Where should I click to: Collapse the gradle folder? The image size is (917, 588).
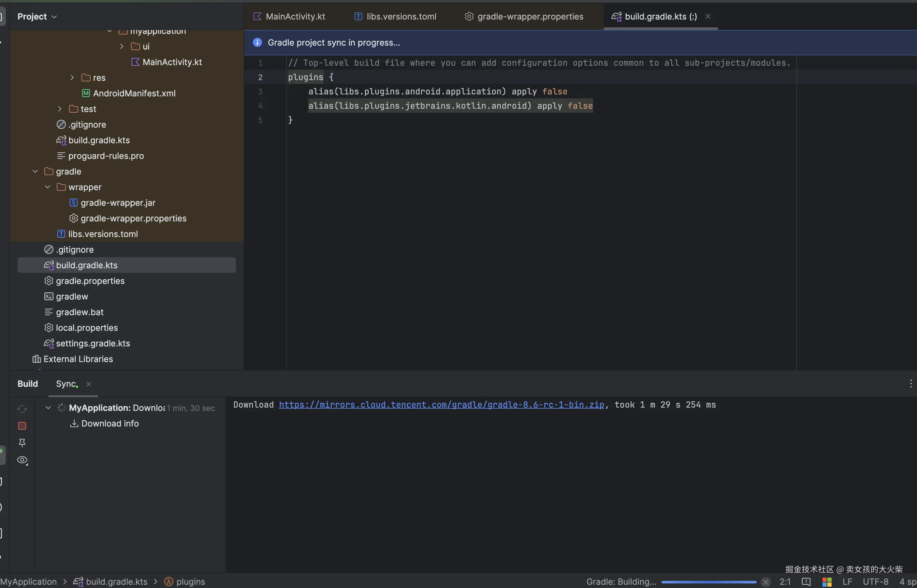[x=35, y=172]
